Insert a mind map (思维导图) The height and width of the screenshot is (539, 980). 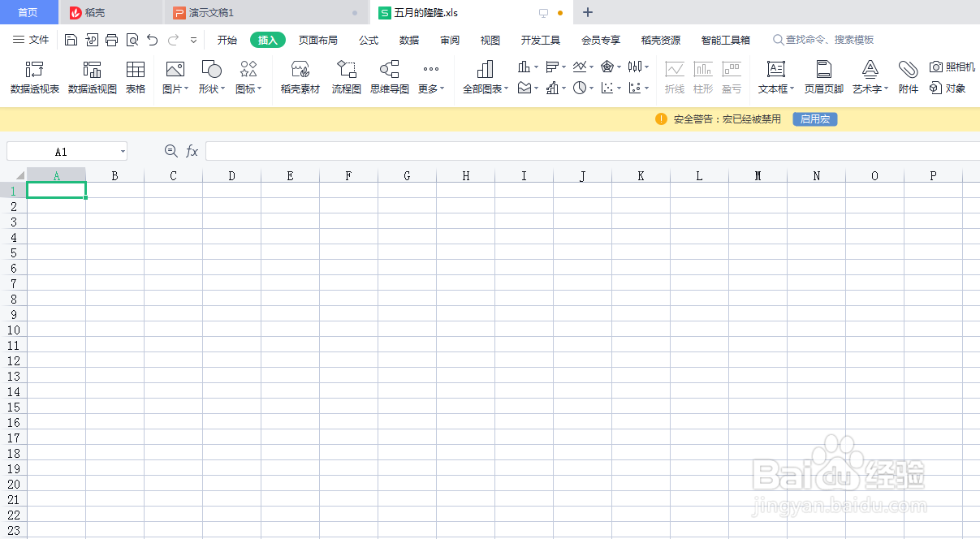pos(389,77)
